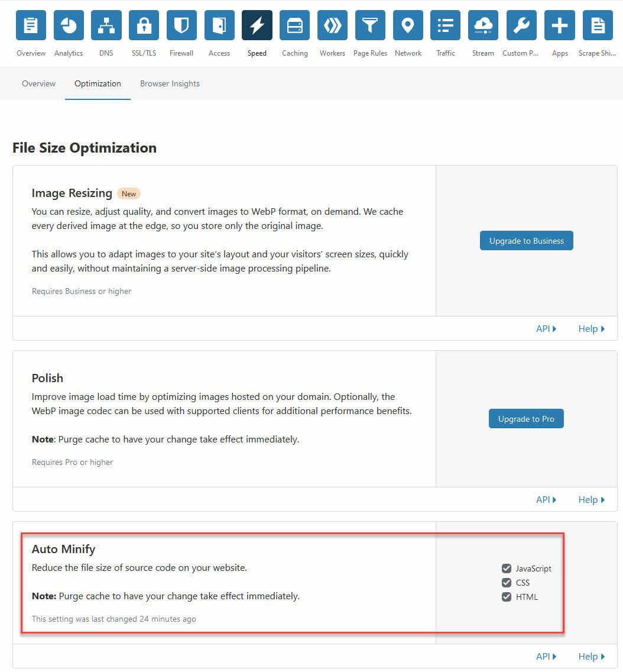
Task: Switch to the Overview sub-tab
Action: tap(39, 83)
